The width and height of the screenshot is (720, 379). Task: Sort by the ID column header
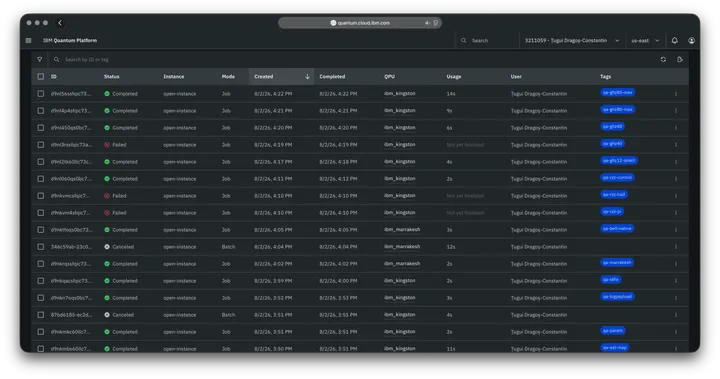pos(54,77)
